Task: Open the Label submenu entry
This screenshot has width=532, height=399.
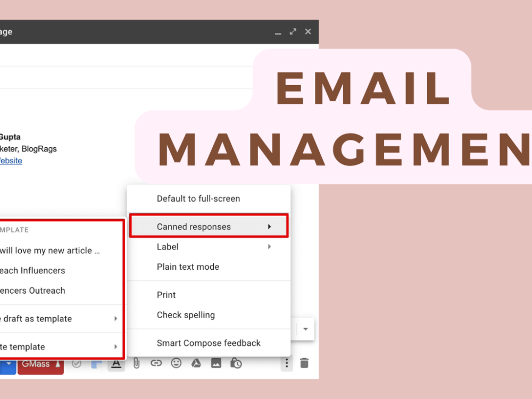Action: pyautogui.click(x=209, y=247)
